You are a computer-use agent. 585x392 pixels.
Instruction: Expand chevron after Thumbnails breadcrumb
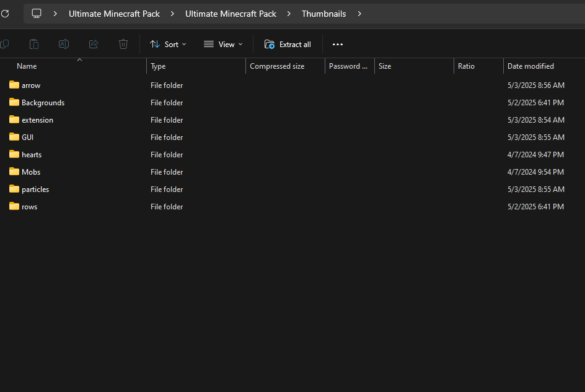coord(359,14)
